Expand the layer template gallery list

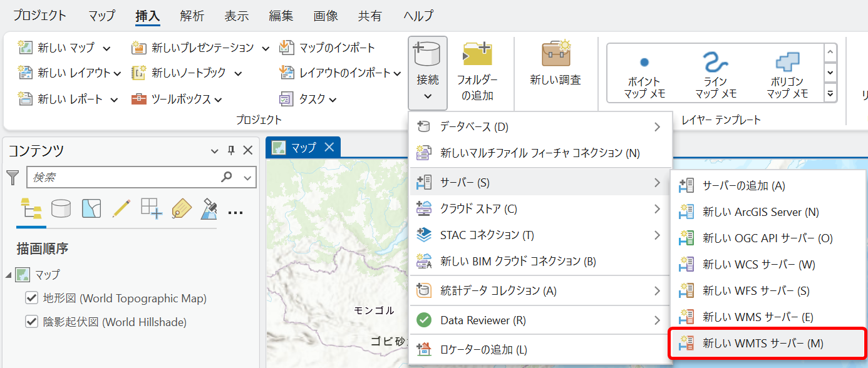click(x=830, y=94)
